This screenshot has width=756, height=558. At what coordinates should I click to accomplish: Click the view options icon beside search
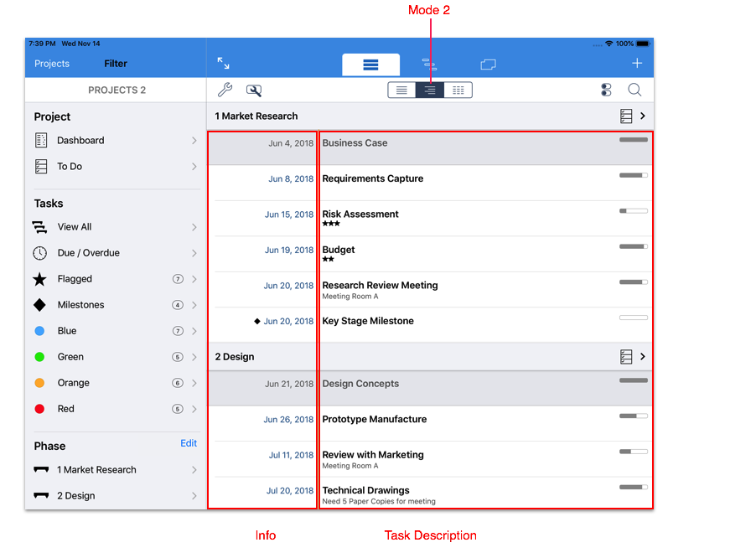pyautogui.click(x=606, y=90)
